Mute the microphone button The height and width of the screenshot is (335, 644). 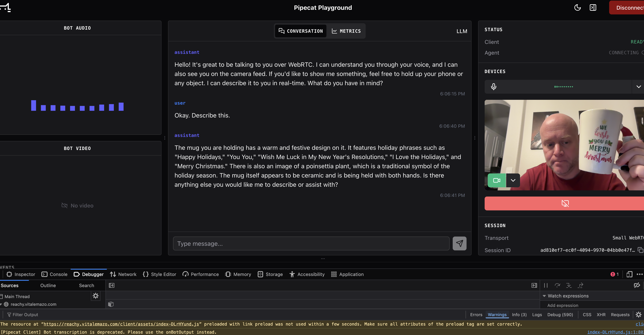pos(493,87)
